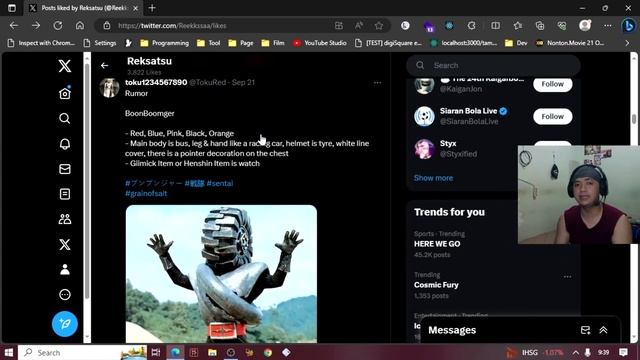Open Inspect with Chrome bookmark
Screen dimensions: 640x360
41,43
